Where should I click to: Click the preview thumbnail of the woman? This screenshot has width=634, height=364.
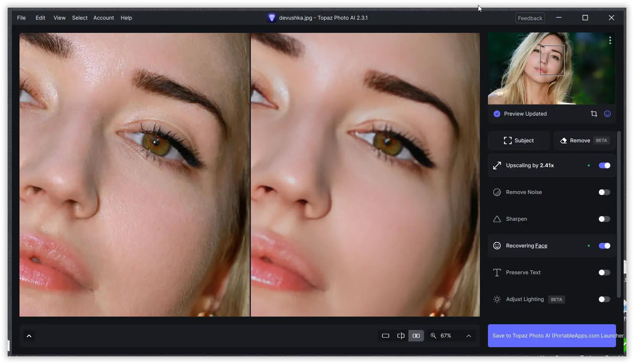[x=551, y=68]
